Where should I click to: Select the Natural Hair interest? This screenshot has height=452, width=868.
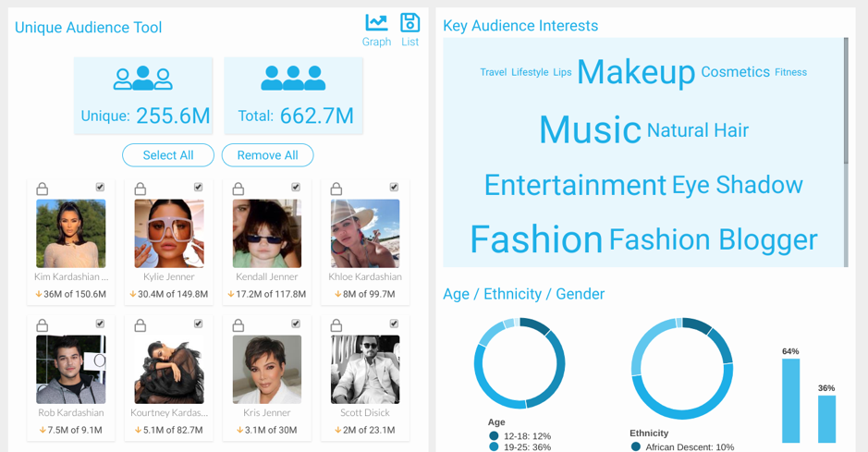coord(698,130)
